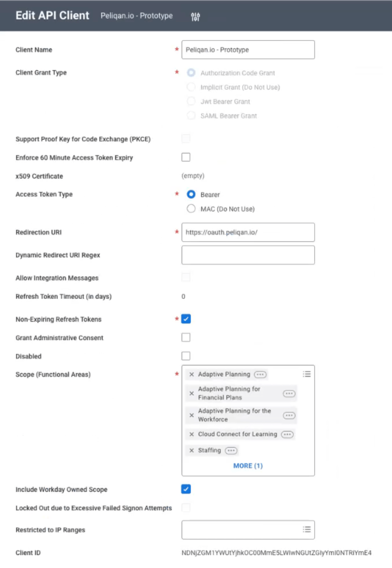Click the Restricted to IP Ranges field
The width and height of the screenshot is (392, 568).
(248, 530)
